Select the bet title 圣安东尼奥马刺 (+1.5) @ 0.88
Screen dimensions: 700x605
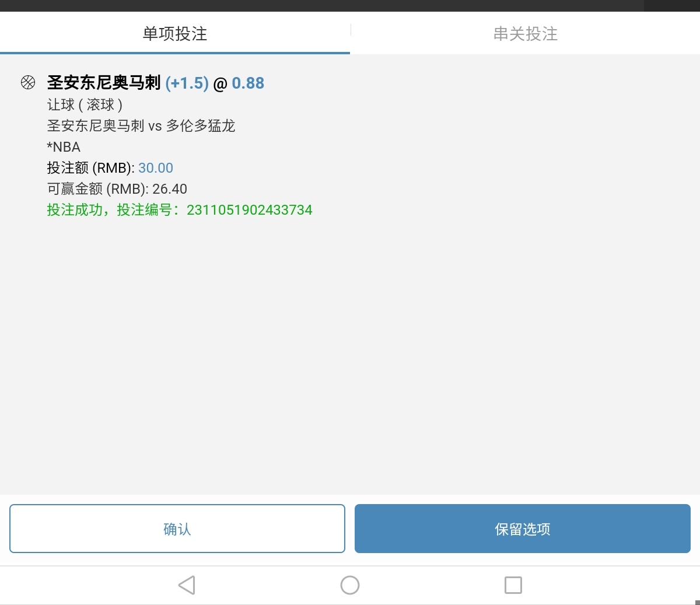[x=156, y=83]
